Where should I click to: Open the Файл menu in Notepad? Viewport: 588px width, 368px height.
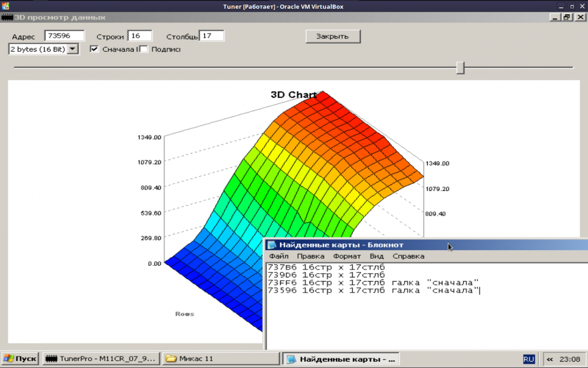coord(278,256)
